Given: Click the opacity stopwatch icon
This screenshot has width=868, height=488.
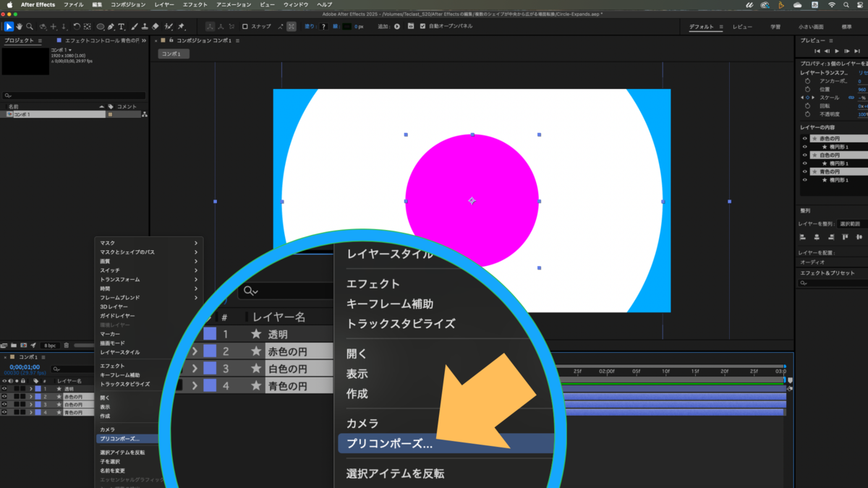Looking at the screenshot, I should click(808, 114).
